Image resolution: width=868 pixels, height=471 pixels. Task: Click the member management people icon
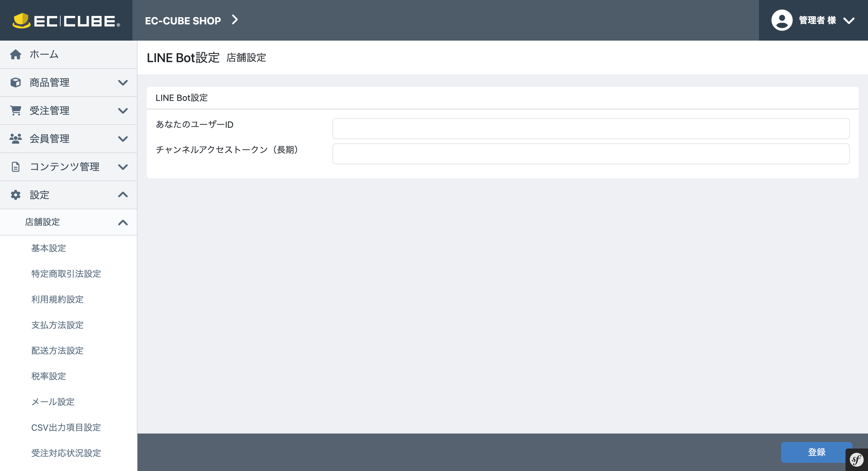pos(16,138)
